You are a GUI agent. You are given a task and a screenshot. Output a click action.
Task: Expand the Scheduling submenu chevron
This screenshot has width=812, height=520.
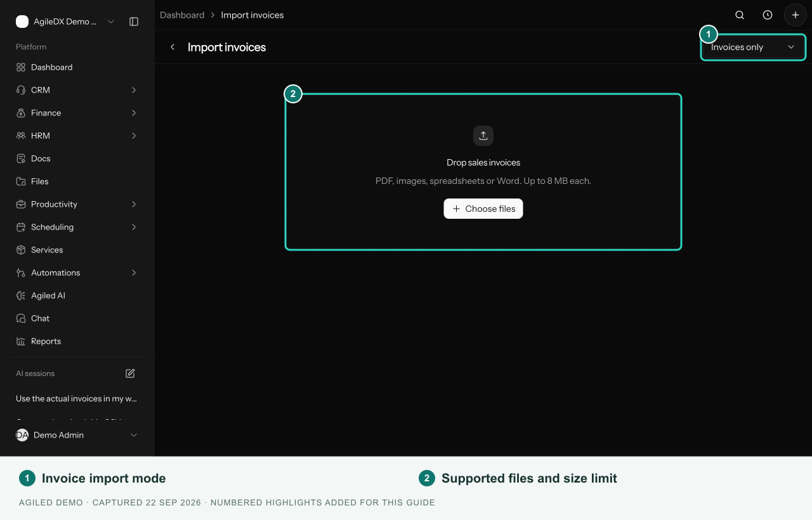134,227
